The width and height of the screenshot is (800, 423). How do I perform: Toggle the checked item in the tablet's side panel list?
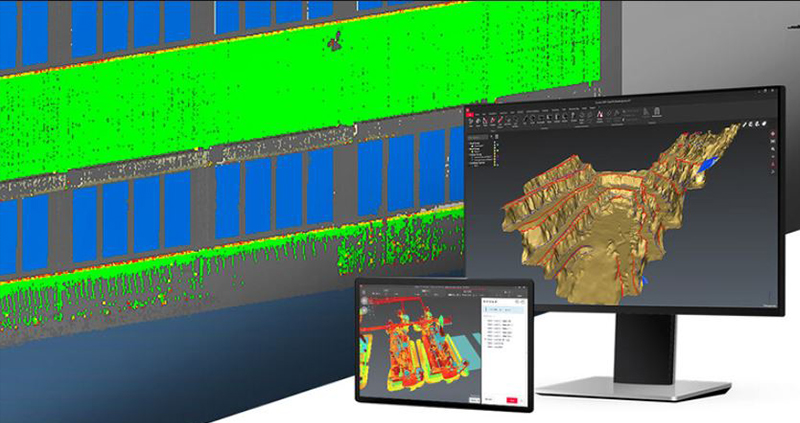click(x=486, y=338)
